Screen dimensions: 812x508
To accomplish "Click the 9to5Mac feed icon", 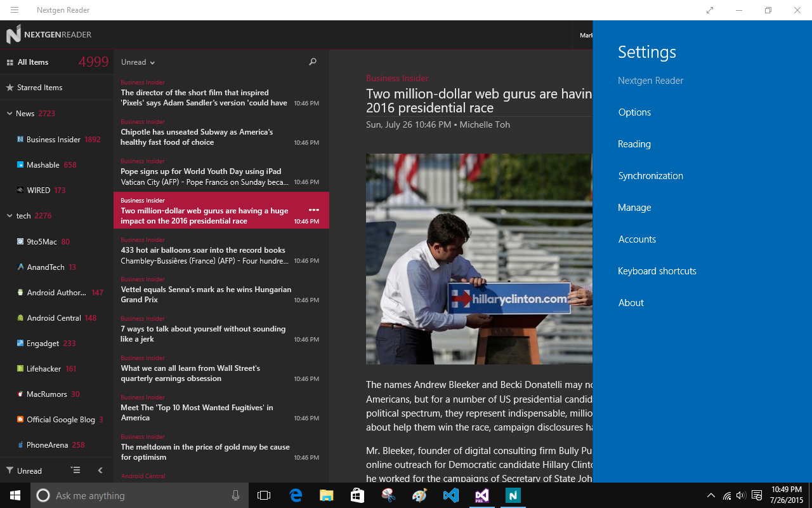I will [21, 242].
